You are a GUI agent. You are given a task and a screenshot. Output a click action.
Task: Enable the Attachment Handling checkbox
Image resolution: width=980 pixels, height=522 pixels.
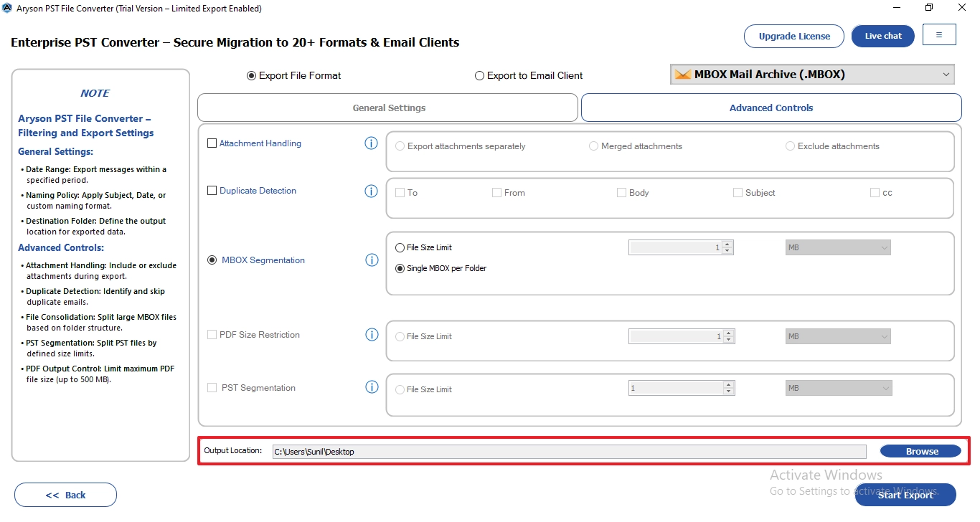click(212, 143)
